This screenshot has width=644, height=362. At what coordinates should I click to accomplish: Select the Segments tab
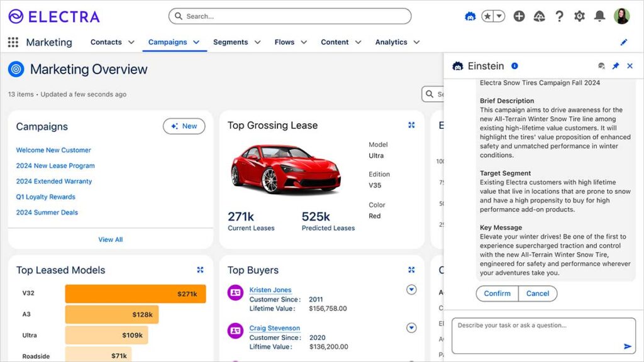[x=230, y=42]
